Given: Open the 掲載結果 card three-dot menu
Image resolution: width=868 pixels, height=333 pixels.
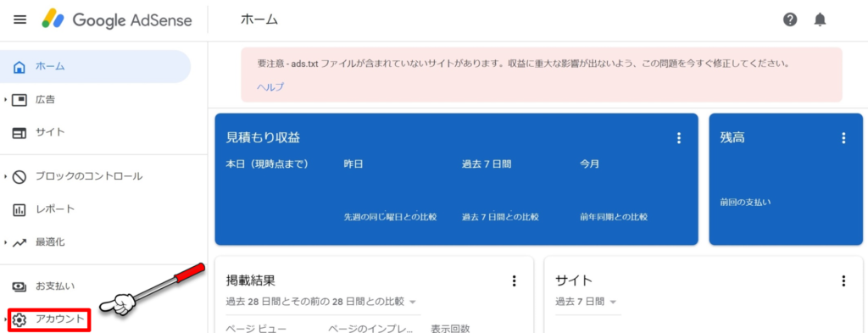Looking at the screenshot, I should (x=515, y=281).
